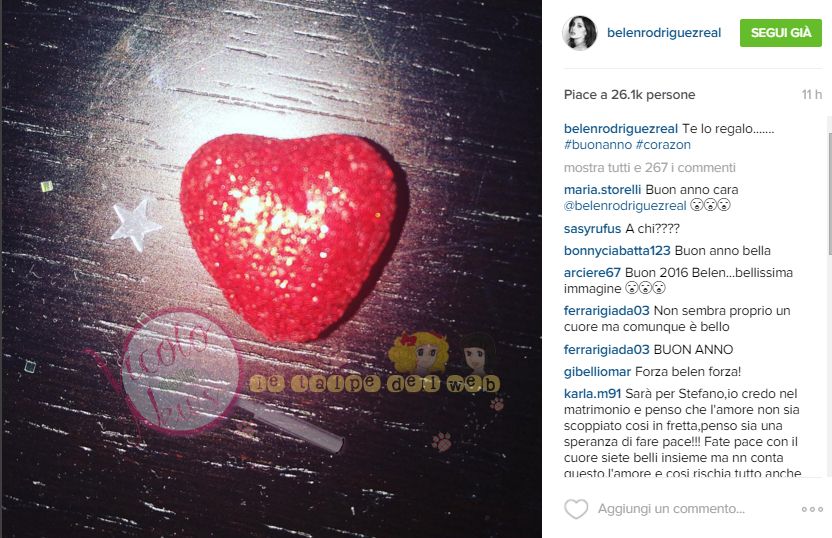
Task: Expand all comments via mostra tutti link
Action: 649,168
